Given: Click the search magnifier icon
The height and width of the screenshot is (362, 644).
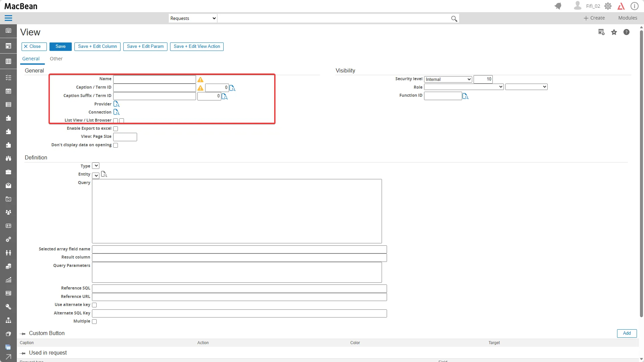Looking at the screenshot, I should click(x=454, y=19).
